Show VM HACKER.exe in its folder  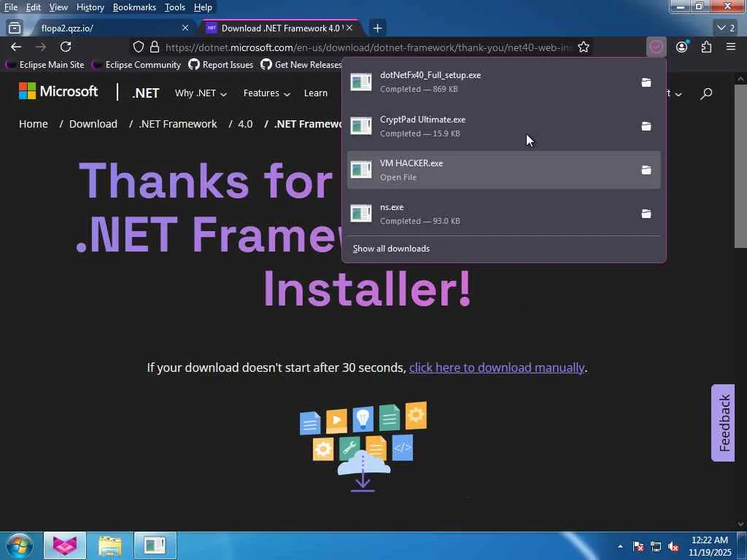click(x=646, y=170)
